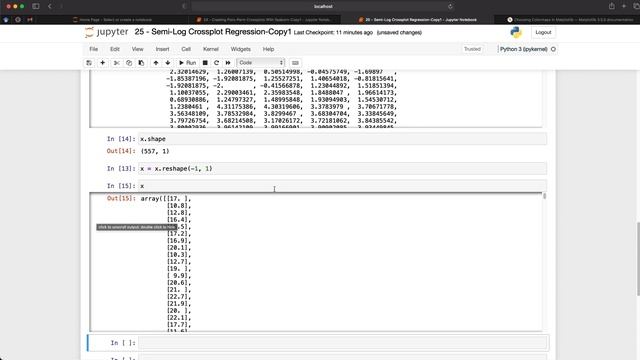Open the Insert menu

pos(162,49)
